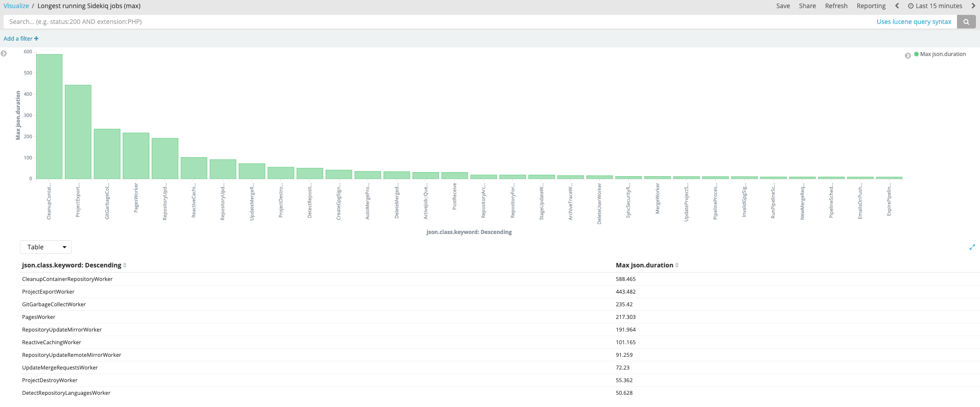This screenshot has height=407, width=980.
Task: Open the Last 15 minutes time picker
Action: point(935,6)
